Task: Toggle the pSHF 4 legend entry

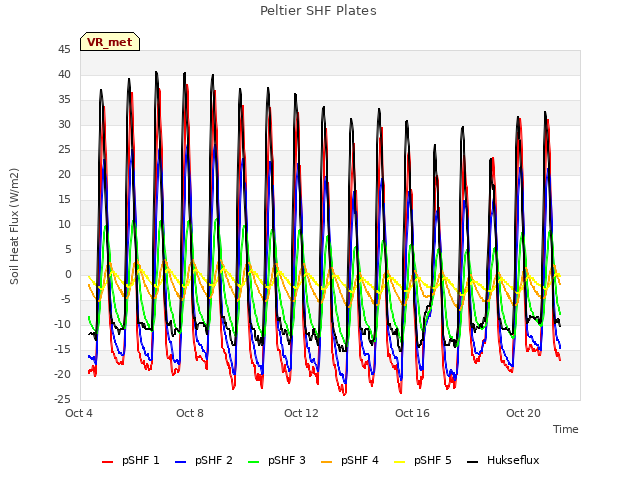Action: click(350, 460)
